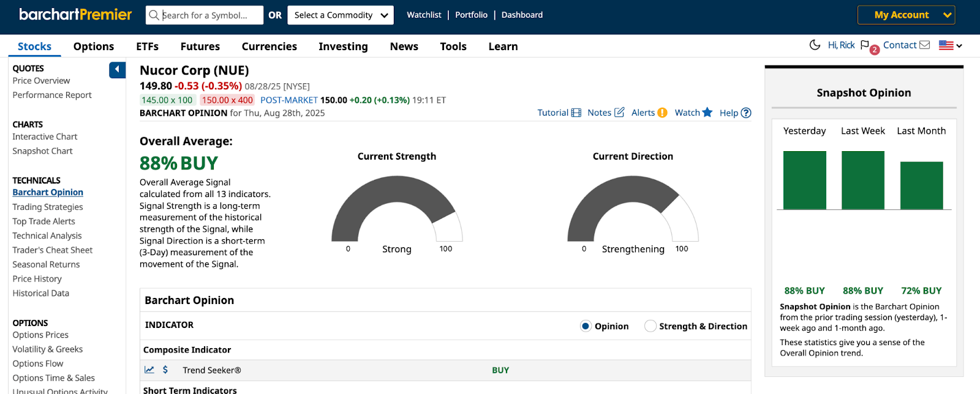Click the Current Direction gauge
Screen dimensions: 980x394
(x=633, y=208)
